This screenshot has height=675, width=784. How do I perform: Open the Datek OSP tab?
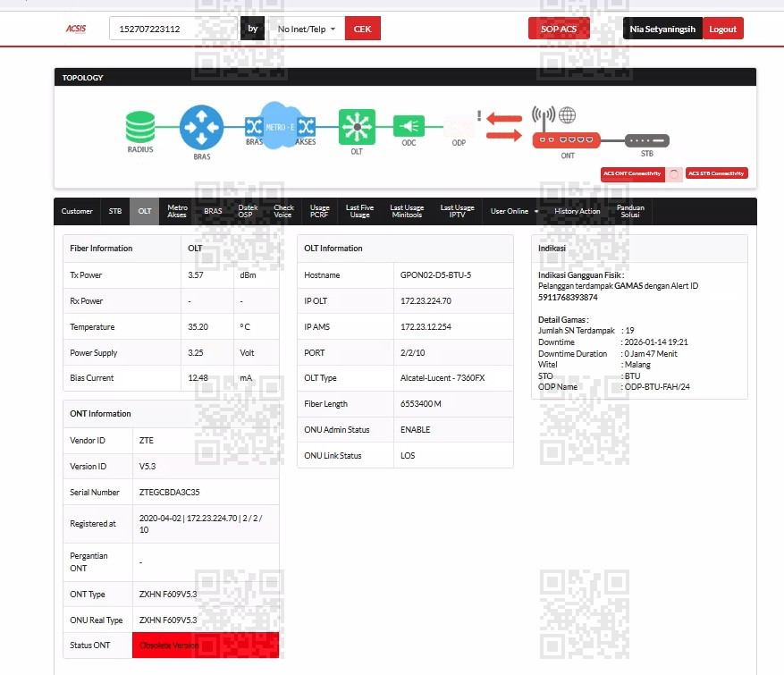[248, 211]
